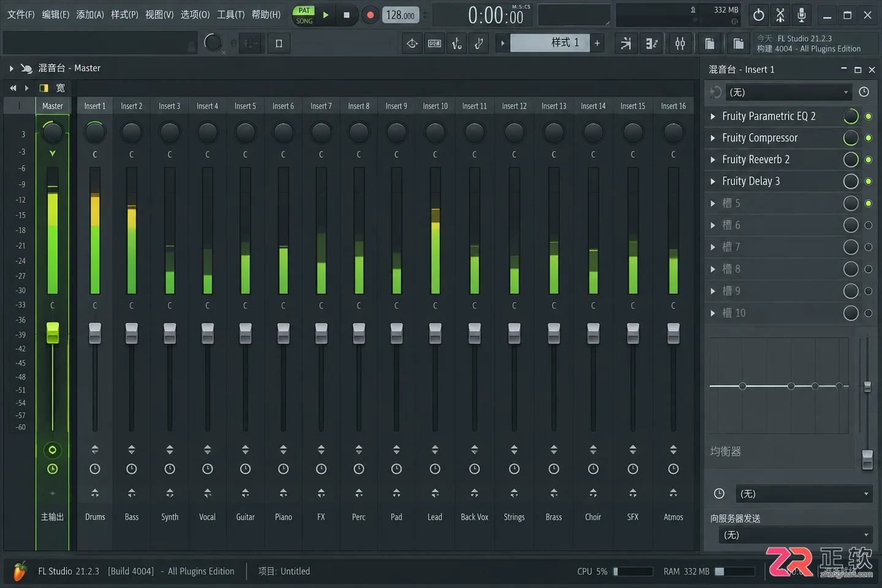
Task: Select the 样式 1 pattern selector
Action: click(550, 43)
